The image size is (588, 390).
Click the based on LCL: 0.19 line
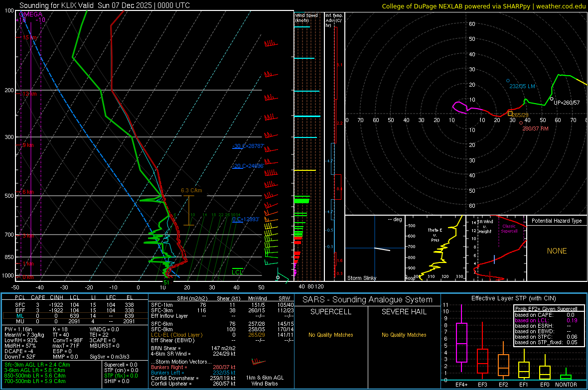[546, 320]
